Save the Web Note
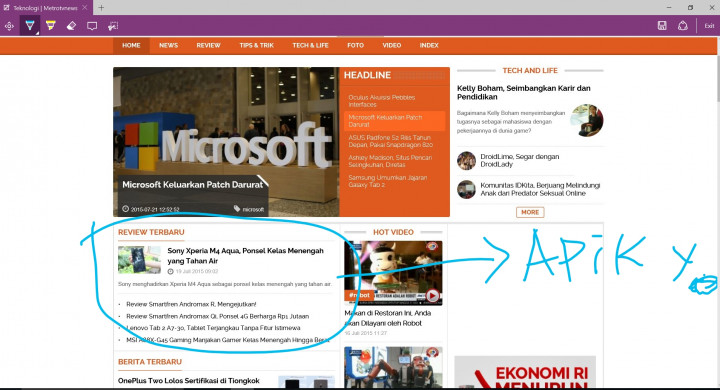 tap(662, 26)
